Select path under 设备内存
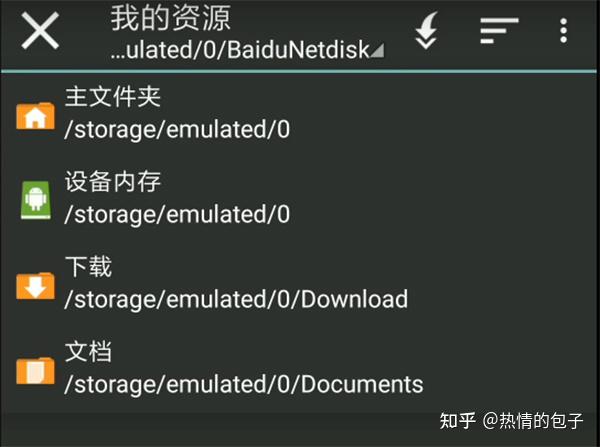The width and height of the screenshot is (600, 447). 177,215
